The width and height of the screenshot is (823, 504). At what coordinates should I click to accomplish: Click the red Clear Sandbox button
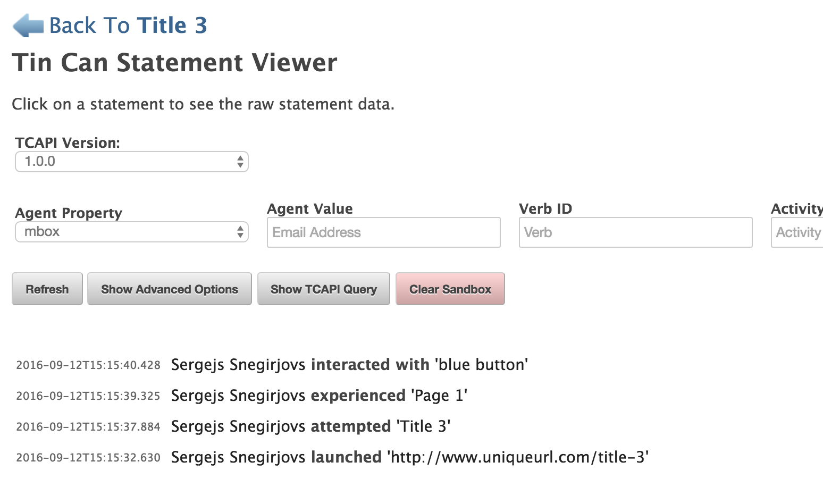tap(450, 289)
